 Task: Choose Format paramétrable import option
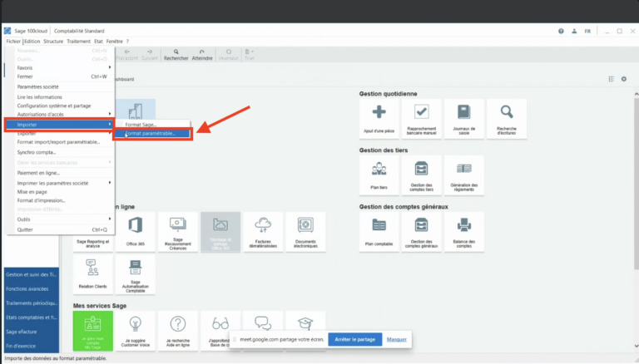click(x=152, y=134)
